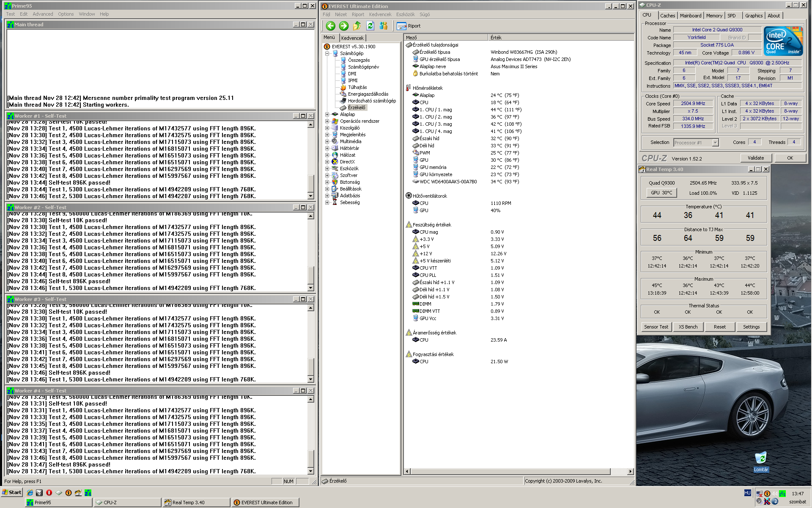Click the green Forward arrow in EVEREST
Image resolution: width=812 pixels, height=508 pixels.
pos(344,26)
